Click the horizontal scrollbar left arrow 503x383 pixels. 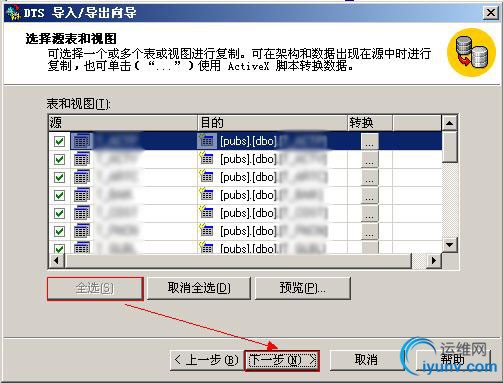[x=57, y=260]
